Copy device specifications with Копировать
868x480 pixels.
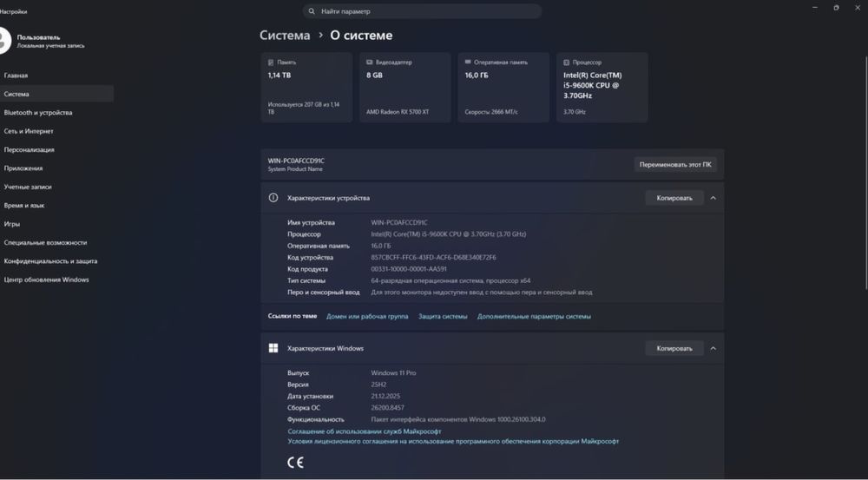[x=674, y=198]
